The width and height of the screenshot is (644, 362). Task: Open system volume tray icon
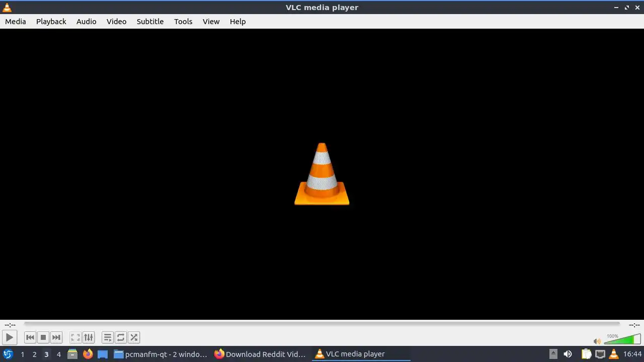(568, 354)
